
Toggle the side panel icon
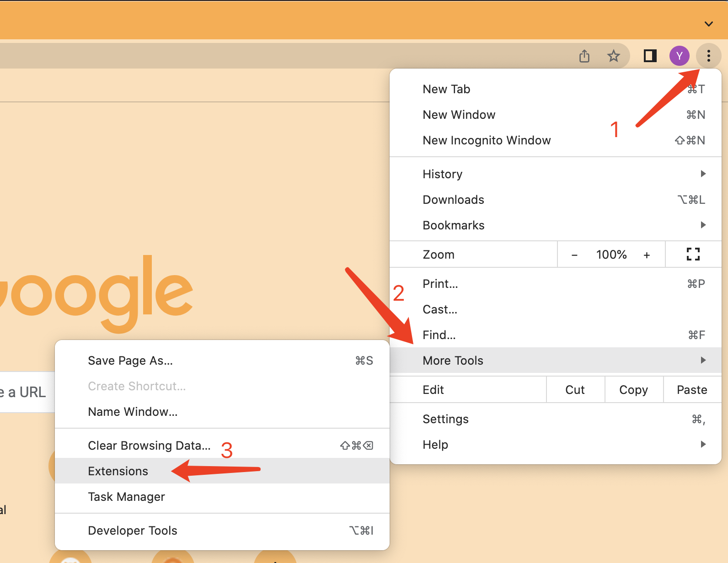coord(650,56)
